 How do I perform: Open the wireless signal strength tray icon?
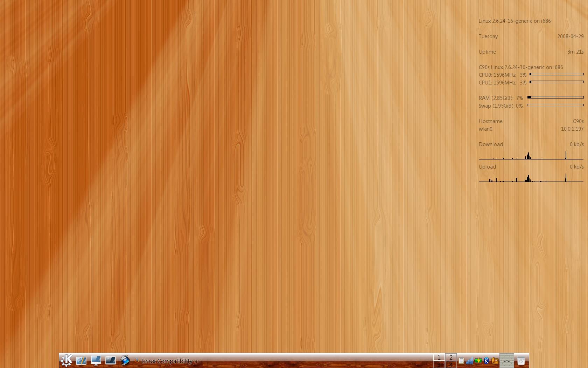pyautogui.click(x=470, y=361)
